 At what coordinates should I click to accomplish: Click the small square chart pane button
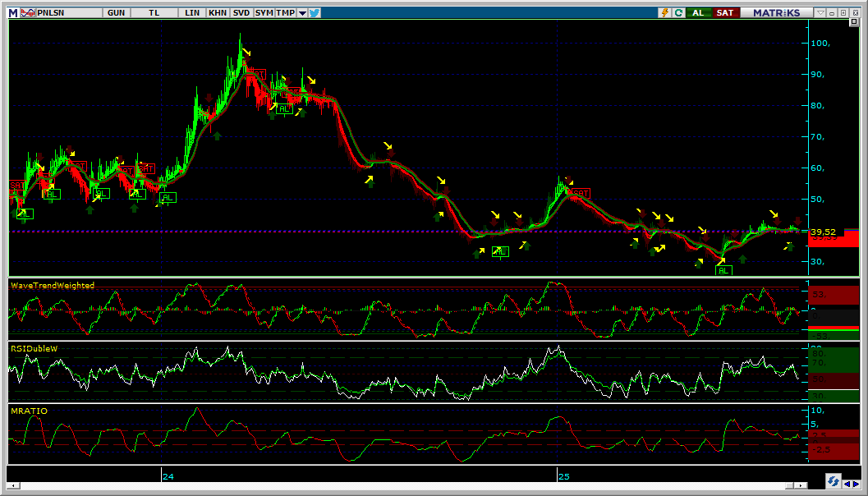click(x=853, y=22)
